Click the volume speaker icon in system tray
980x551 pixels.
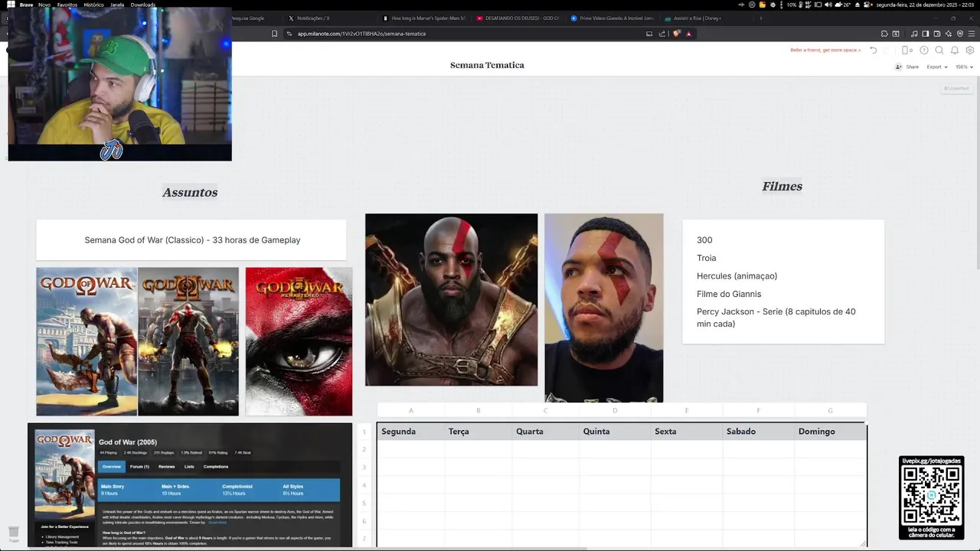(x=828, y=5)
